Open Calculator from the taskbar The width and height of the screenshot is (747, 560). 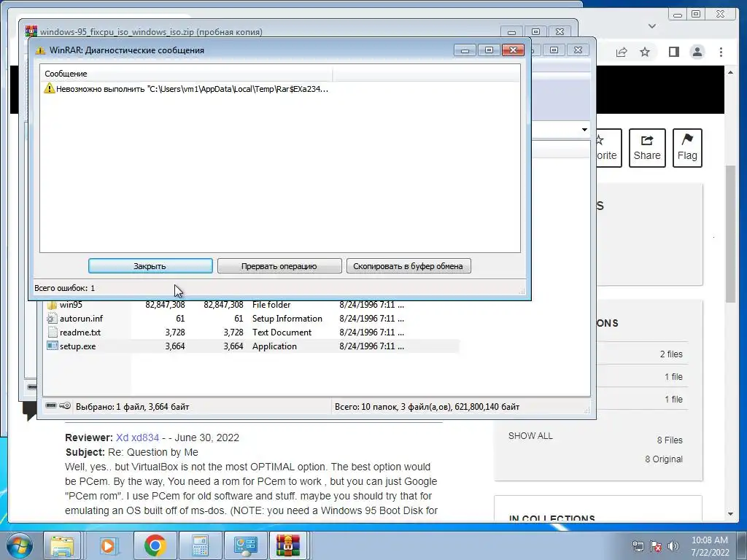point(200,545)
